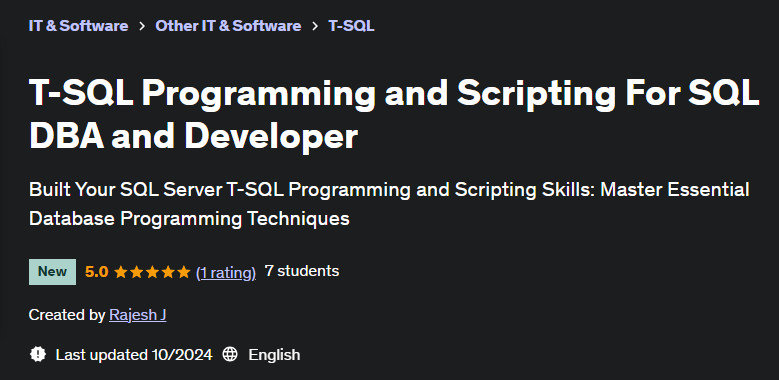Click the chevron after IT & Software

pos(142,26)
